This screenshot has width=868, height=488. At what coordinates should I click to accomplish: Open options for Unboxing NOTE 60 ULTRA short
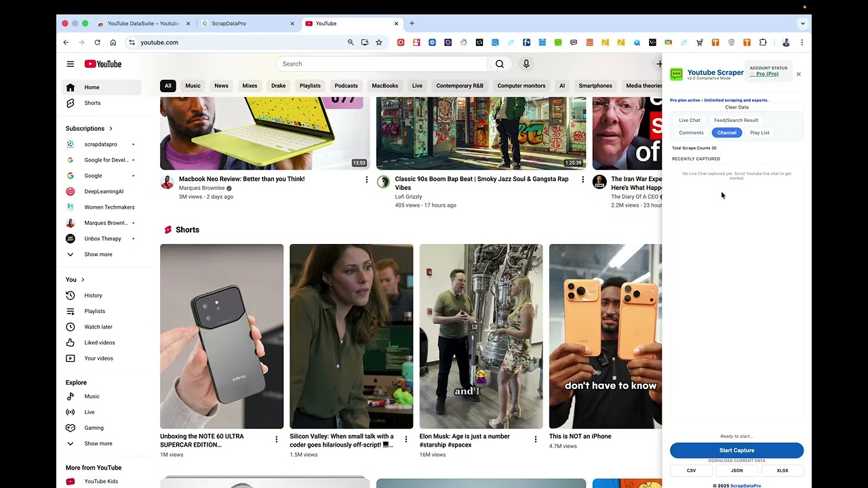click(276, 439)
